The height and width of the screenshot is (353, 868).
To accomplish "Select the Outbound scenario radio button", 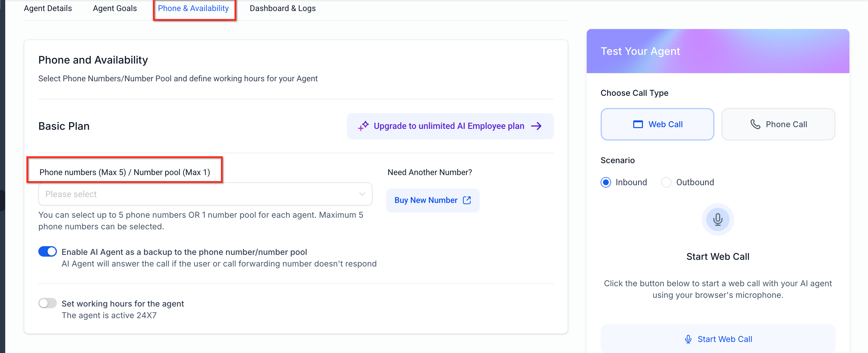I will click(666, 182).
